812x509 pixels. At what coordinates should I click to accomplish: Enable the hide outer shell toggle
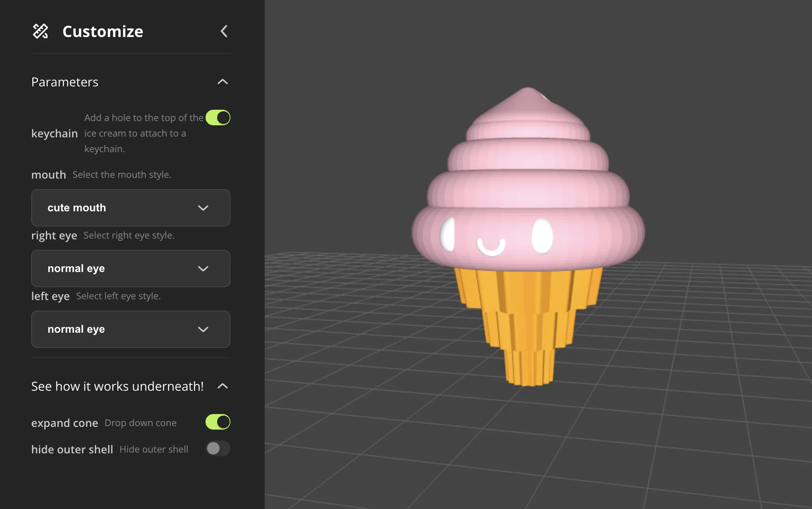218,448
